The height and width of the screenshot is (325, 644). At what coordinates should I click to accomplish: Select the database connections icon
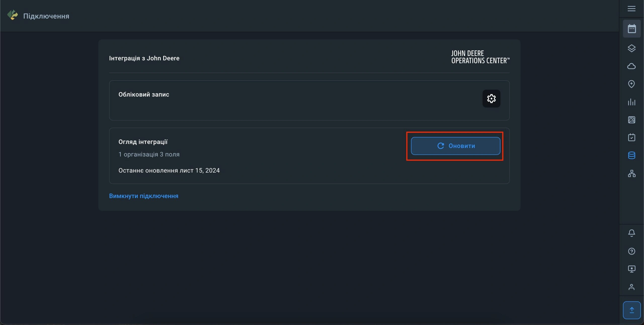click(631, 155)
